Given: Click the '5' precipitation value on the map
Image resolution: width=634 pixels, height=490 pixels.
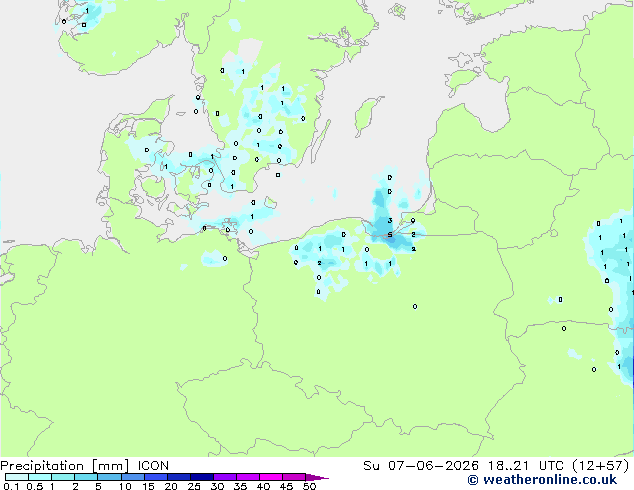Looking at the screenshot, I should tap(390, 235).
